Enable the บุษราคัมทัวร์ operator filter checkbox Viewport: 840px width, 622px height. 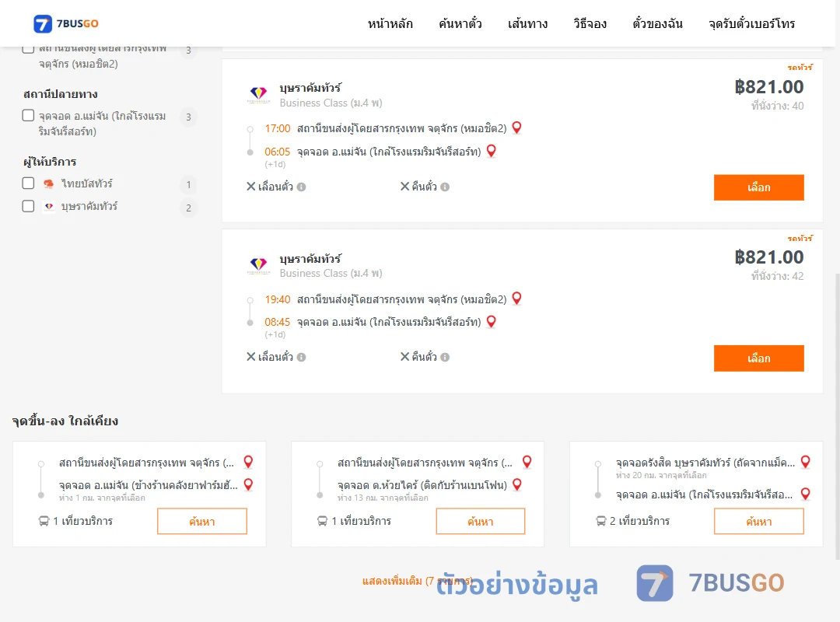(29, 206)
